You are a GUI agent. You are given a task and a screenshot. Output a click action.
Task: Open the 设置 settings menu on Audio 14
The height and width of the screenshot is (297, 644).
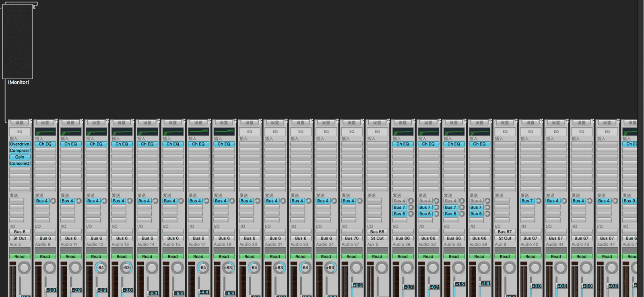click(x=147, y=123)
